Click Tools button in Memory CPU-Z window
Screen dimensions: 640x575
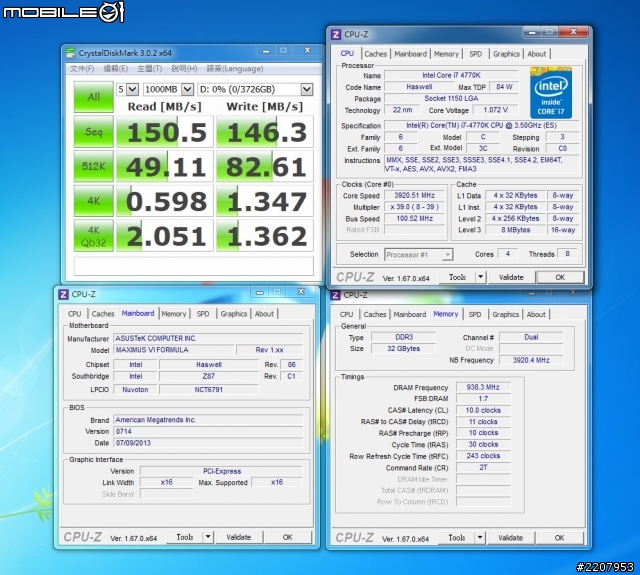[456, 538]
